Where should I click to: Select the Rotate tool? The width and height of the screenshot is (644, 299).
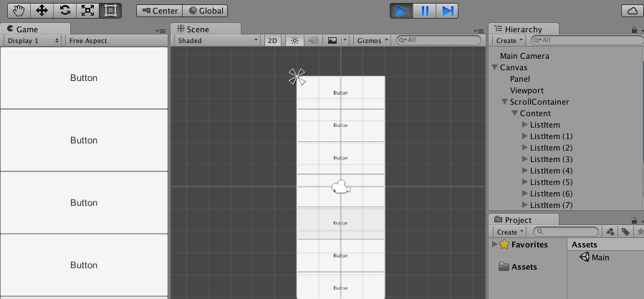(65, 11)
